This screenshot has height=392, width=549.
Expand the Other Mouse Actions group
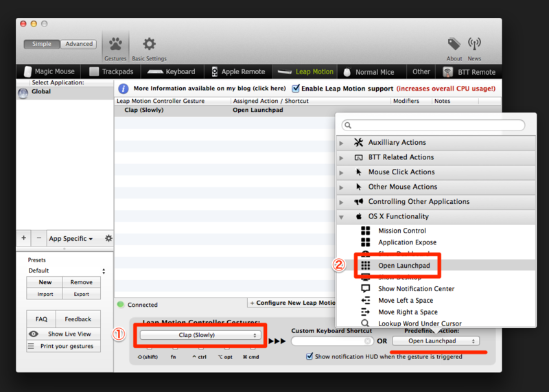click(x=341, y=187)
